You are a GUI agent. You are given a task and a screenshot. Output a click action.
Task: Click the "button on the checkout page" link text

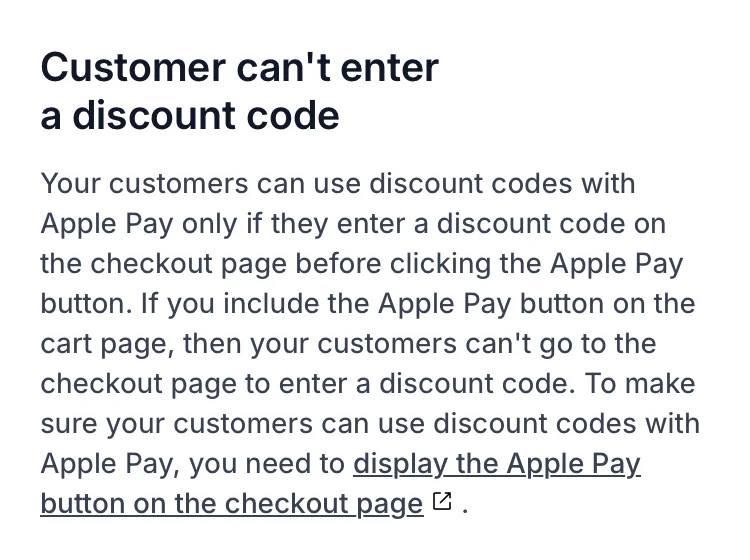click(x=231, y=503)
